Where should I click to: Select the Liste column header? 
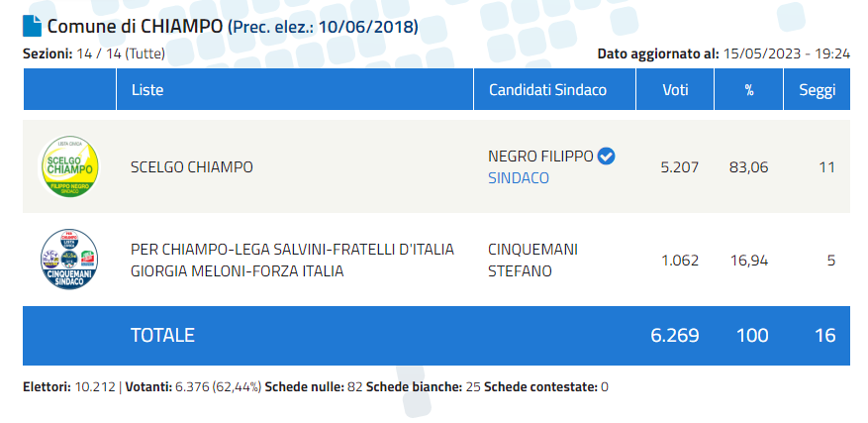(147, 90)
